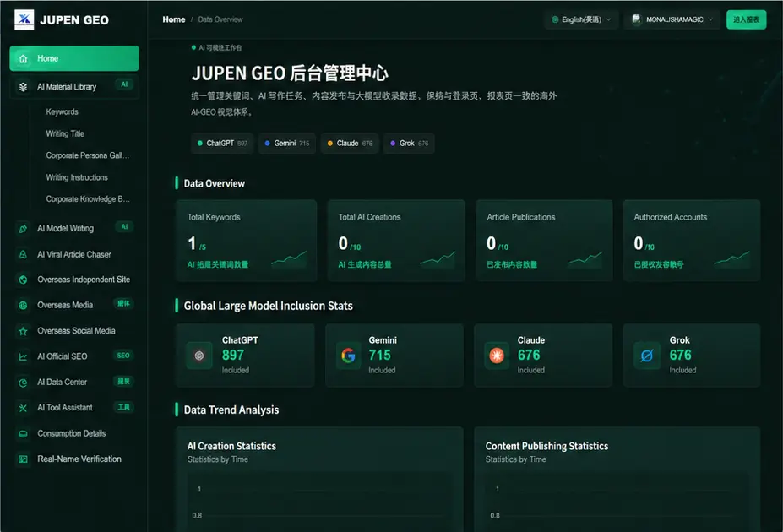Image resolution: width=783 pixels, height=532 pixels.
Task: Click the AI Tool Assistant tools icon
Action: click(23, 408)
